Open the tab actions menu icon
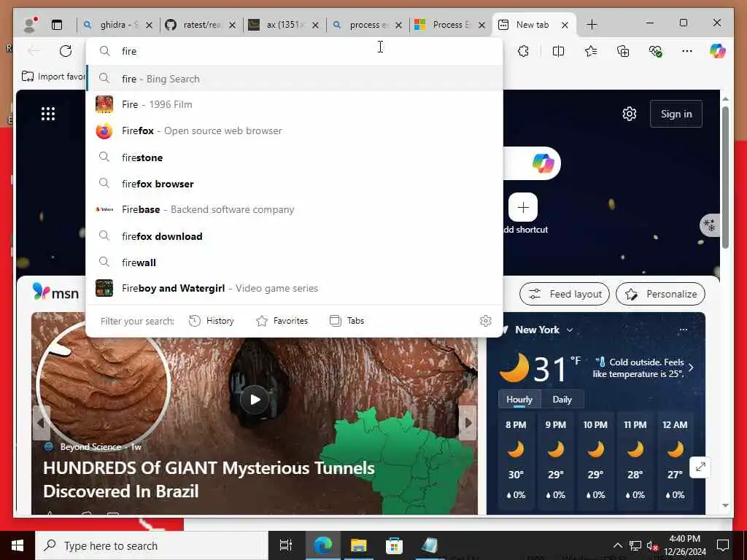The width and height of the screenshot is (747, 560). coord(57,25)
